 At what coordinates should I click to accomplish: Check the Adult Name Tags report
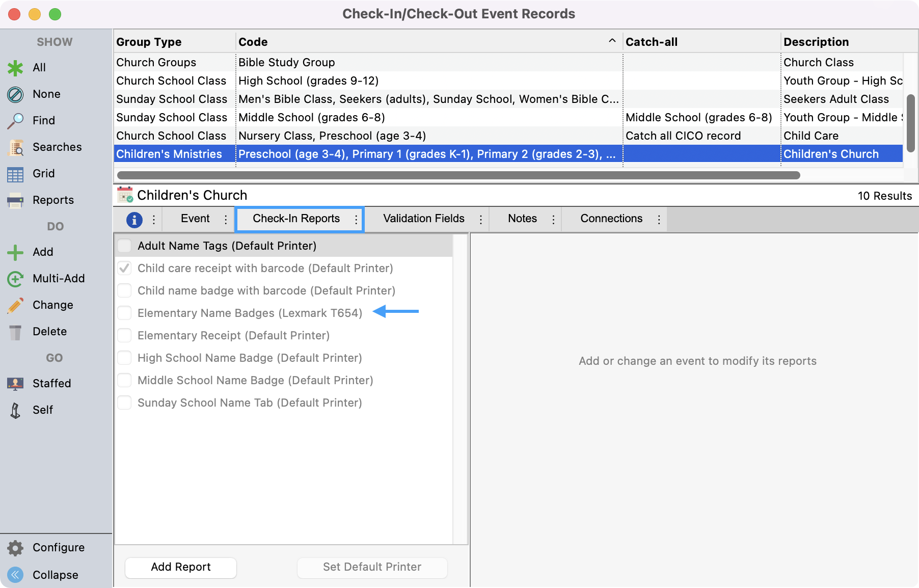124,245
